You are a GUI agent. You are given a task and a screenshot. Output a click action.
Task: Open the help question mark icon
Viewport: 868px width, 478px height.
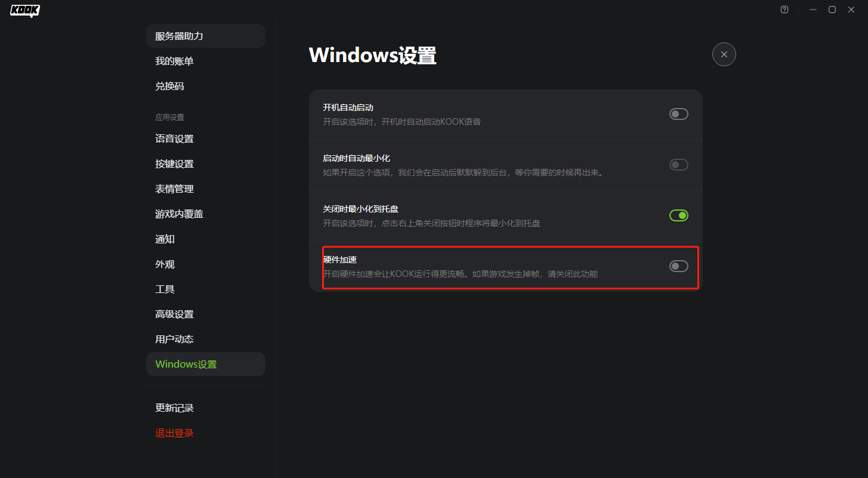pyautogui.click(x=784, y=10)
